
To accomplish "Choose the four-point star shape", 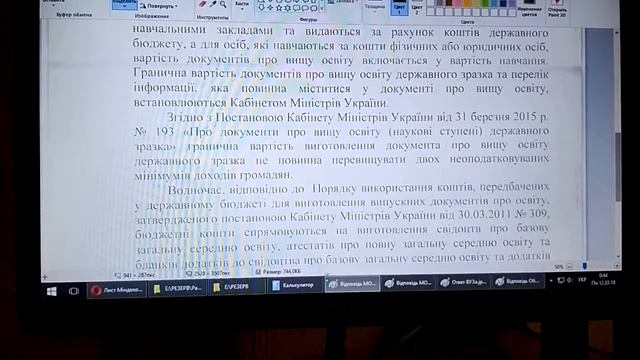I will pos(270,8).
